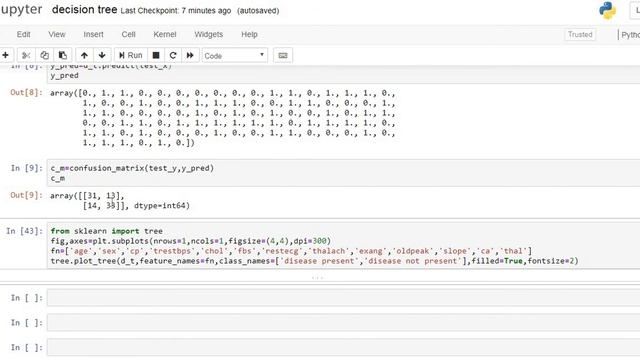Image resolution: width=640 pixels, height=360 pixels.
Task: Open the Widgets menu
Action: 209,34
